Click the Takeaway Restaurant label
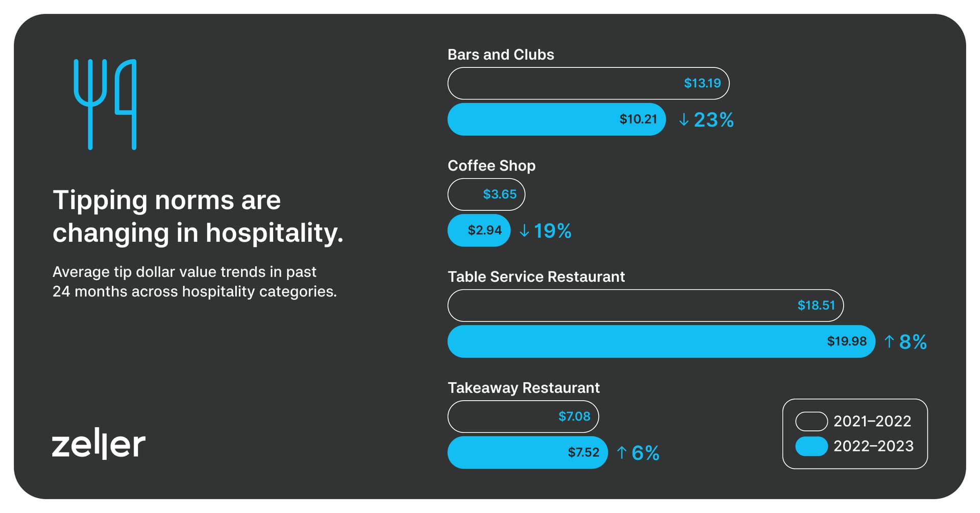The height and width of the screenshot is (513, 980). (x=523, y=388)
